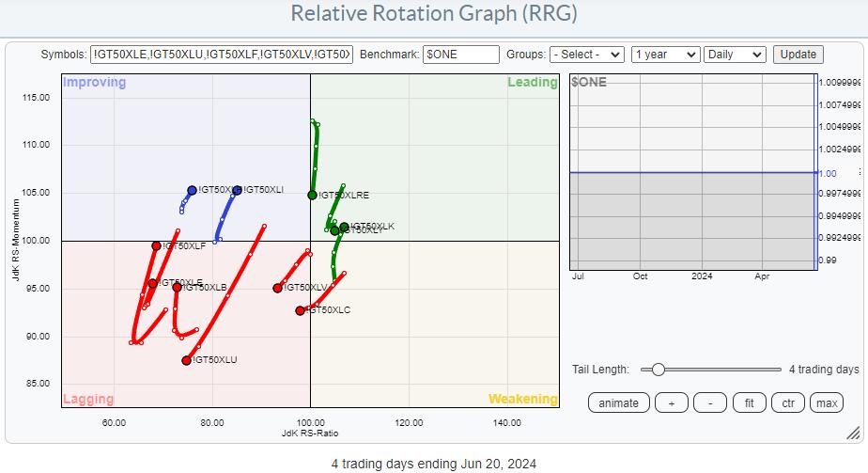
Task: Click the !GT50XLC red data point
Action: [301, 310]
